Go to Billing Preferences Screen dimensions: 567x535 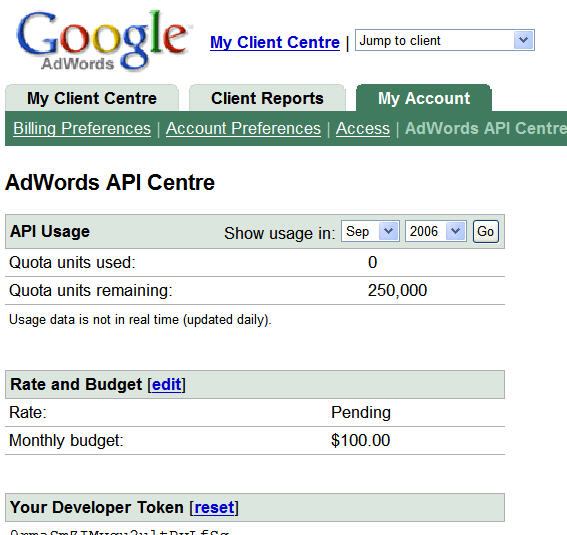pos(82,128)
